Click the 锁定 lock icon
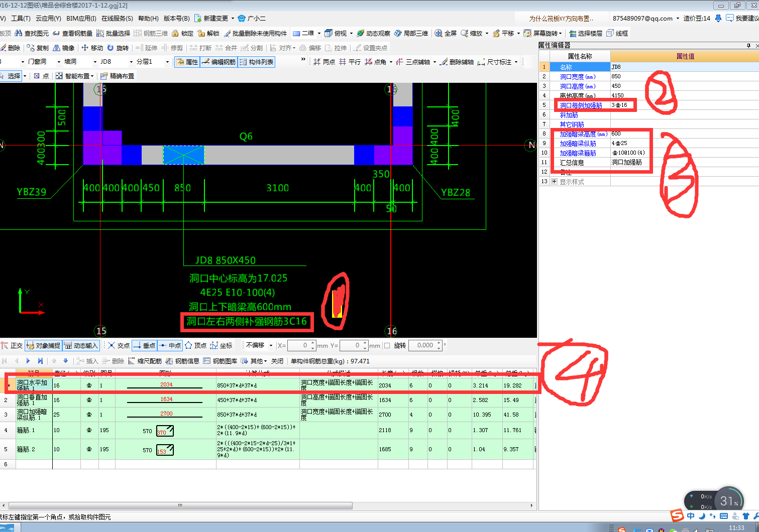Viewport: 759px width, 532px height. 182,33
